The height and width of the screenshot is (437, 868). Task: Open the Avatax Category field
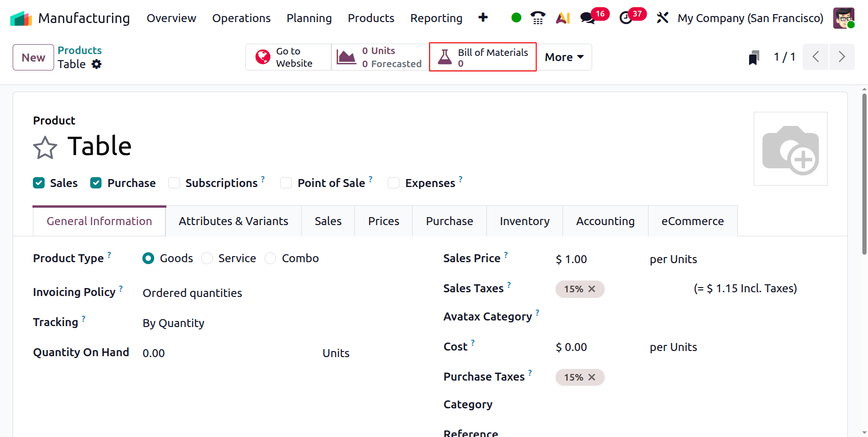[691, 317]
